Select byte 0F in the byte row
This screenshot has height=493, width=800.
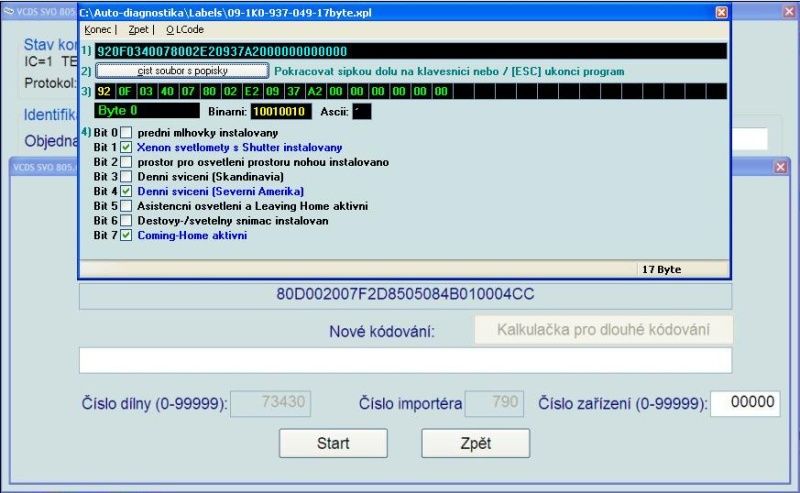[125, 91]
